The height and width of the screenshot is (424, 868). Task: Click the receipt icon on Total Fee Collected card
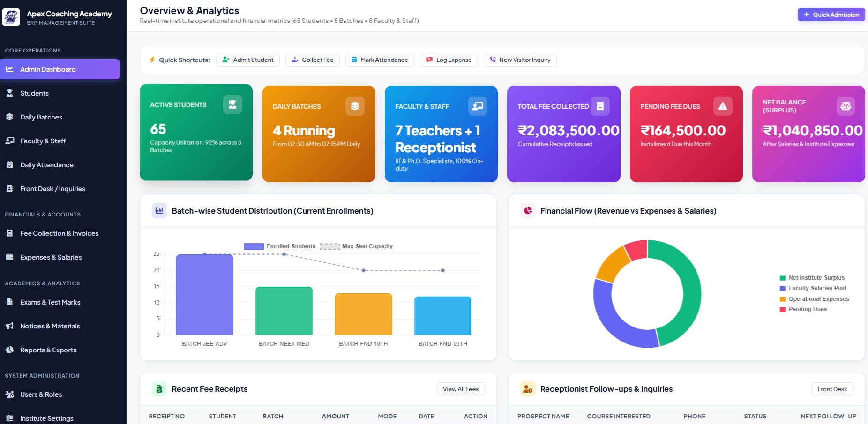coord(600,106)
